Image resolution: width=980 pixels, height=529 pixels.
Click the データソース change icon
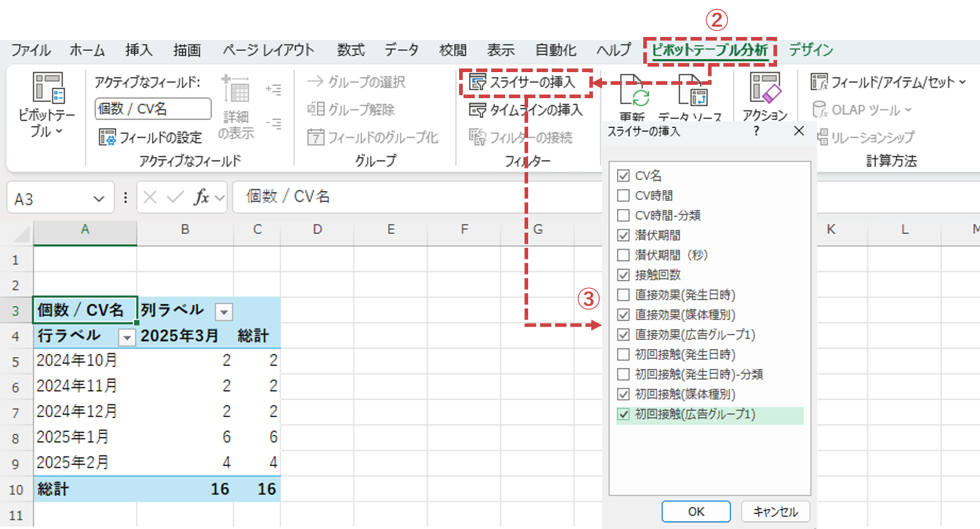coord(692,91)
